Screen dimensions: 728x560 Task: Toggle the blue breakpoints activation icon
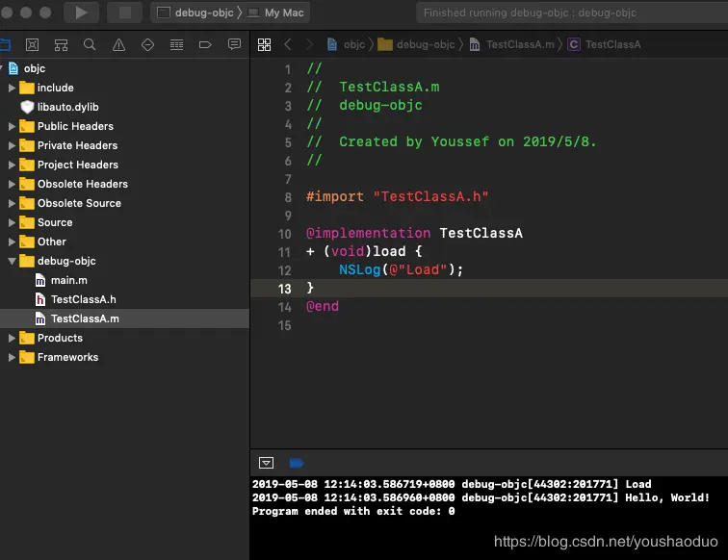pos(297,463)
